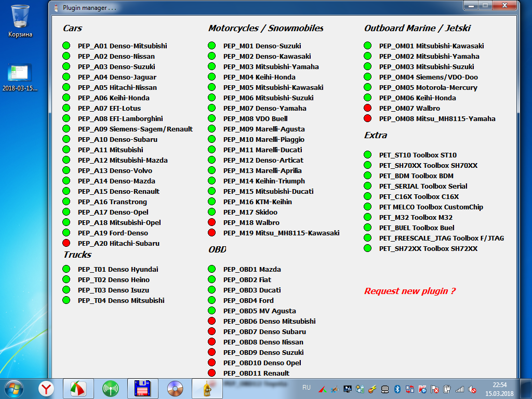This screenshot has width=532, height=399.
Task: Select PET_FREESCALE_JTAG Toolbox F/JTAG plugin
Action: click(x=442, y=238)
